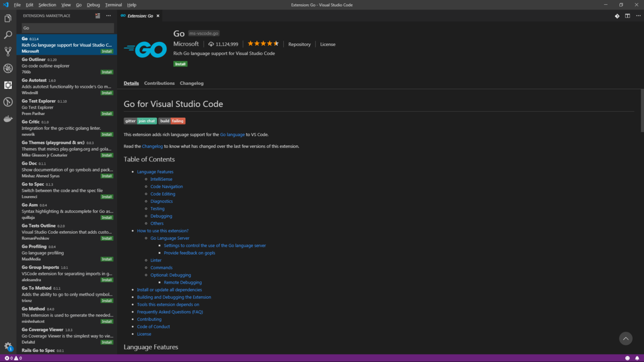
Task: Open Remote Debugging contents link
Action: coord(183,282)
